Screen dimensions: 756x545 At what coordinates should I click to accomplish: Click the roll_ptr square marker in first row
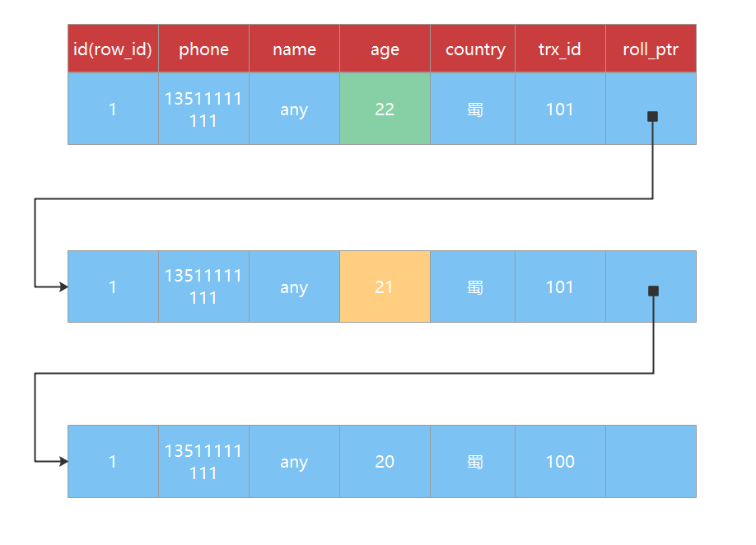click(652, 116)
